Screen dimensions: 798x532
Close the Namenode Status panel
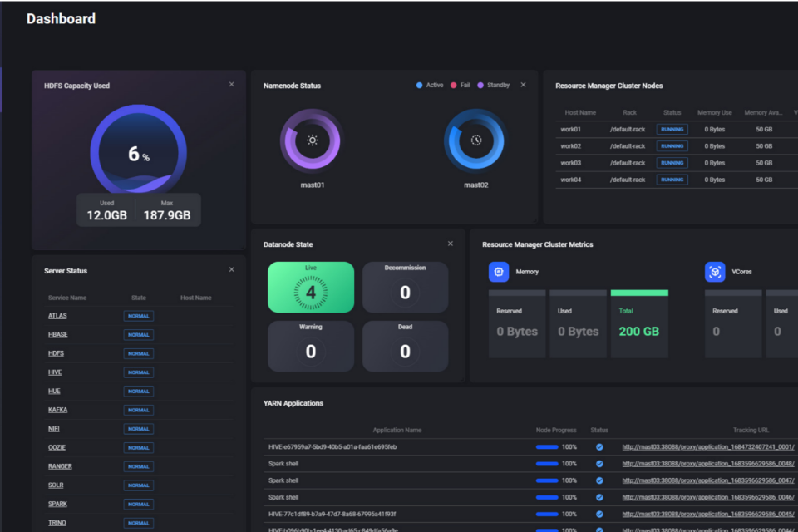(523, 85)
